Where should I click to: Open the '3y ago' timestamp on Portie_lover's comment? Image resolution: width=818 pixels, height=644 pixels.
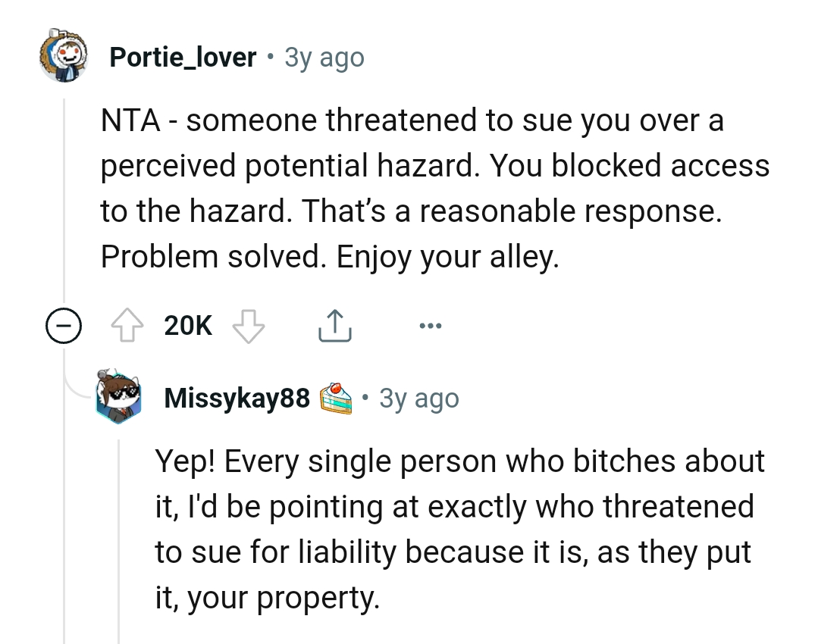[324, 57]
